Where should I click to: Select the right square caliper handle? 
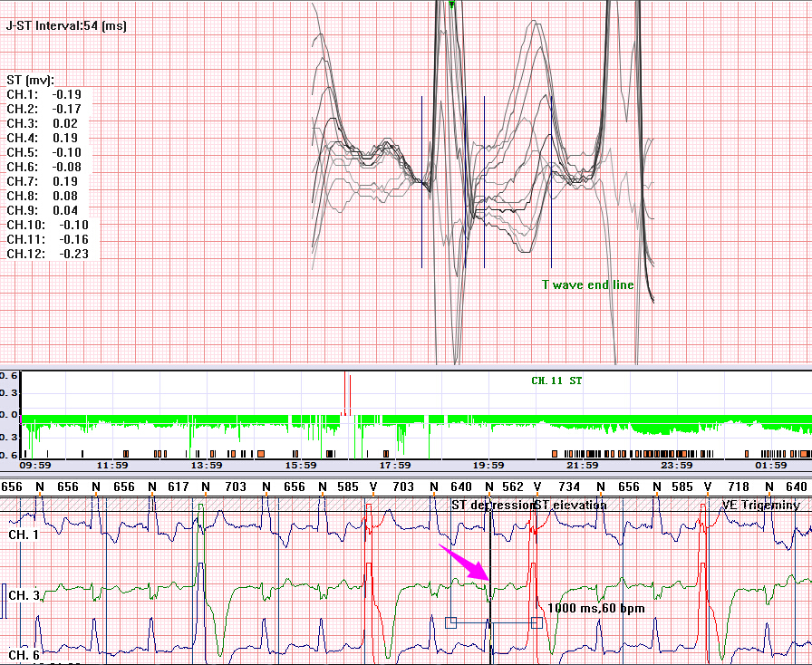[x=537, y=622]
